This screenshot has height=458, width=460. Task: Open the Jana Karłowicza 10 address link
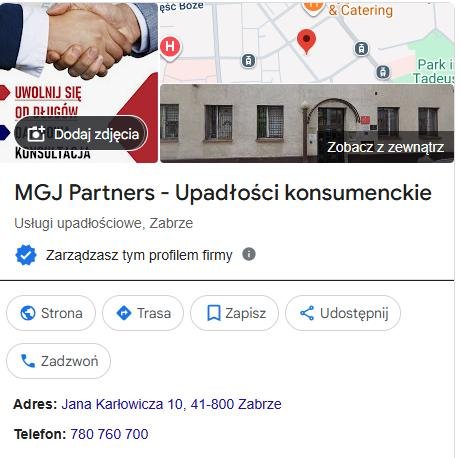[x=171, y=404]
